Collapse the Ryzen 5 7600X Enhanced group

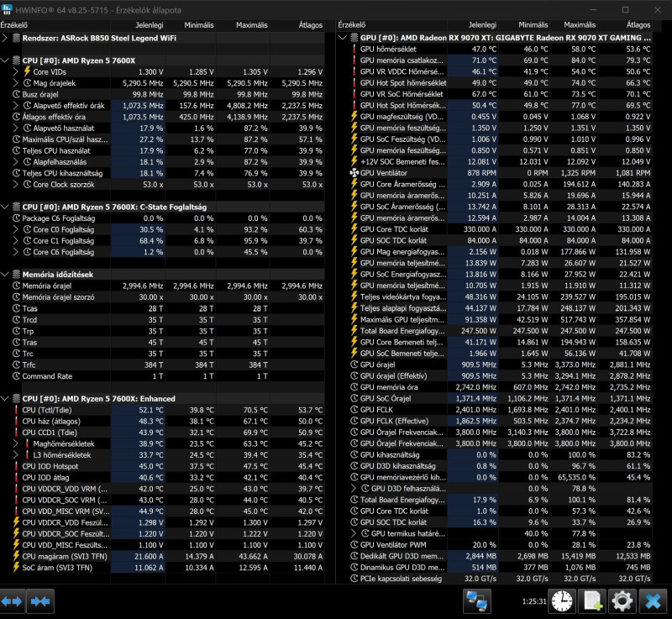pyautogui.click(x=5, y=399)
